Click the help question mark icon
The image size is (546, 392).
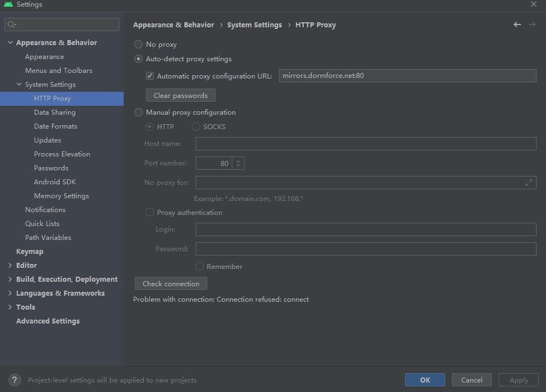click(x=15, y=380)
